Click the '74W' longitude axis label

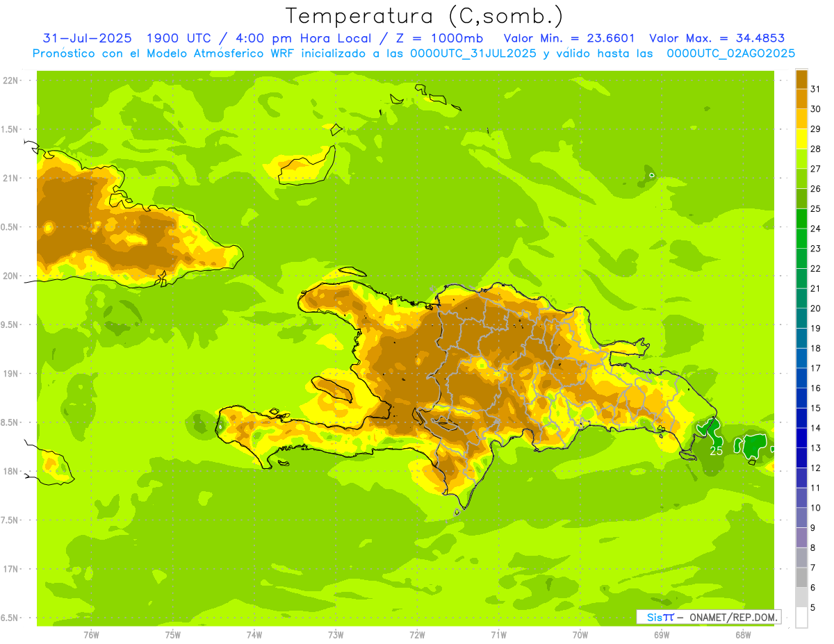(x=254, y=635)
